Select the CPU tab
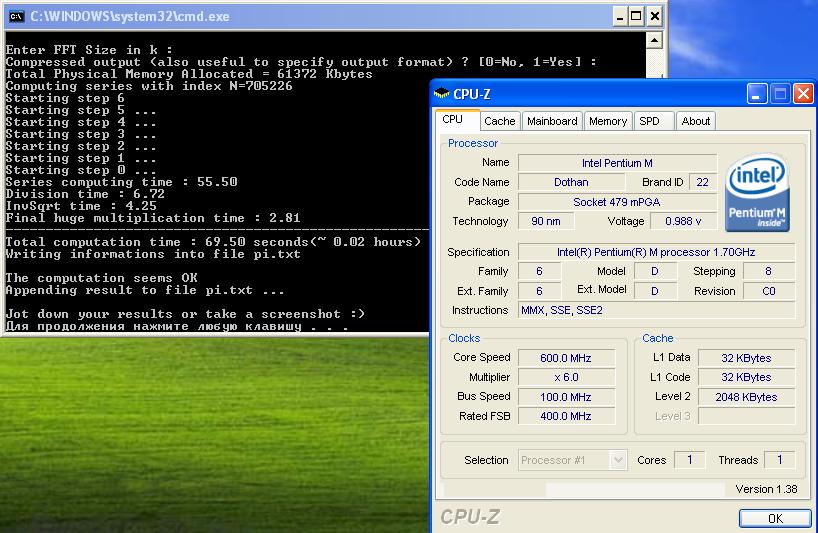Image resolution: width=818 pixels, height=533 pixels. (x=457, y=119)
